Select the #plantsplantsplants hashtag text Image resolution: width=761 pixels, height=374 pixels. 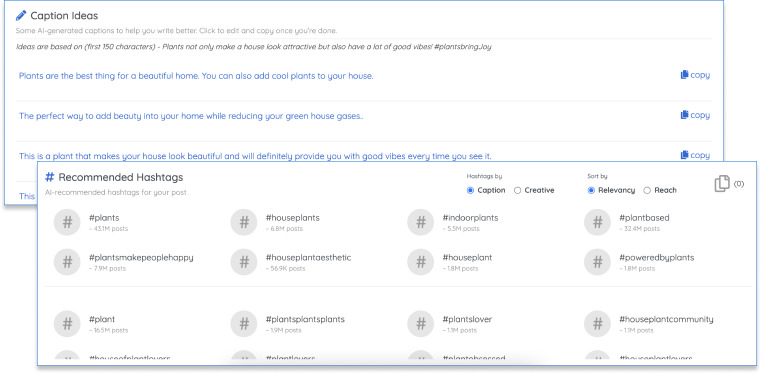click(305, 320)
